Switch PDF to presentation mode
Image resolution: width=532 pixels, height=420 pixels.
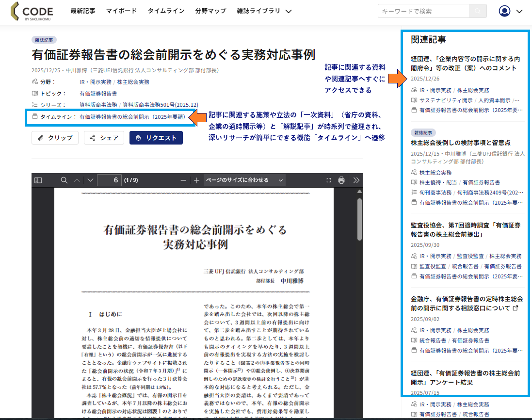tap(329, 180)
